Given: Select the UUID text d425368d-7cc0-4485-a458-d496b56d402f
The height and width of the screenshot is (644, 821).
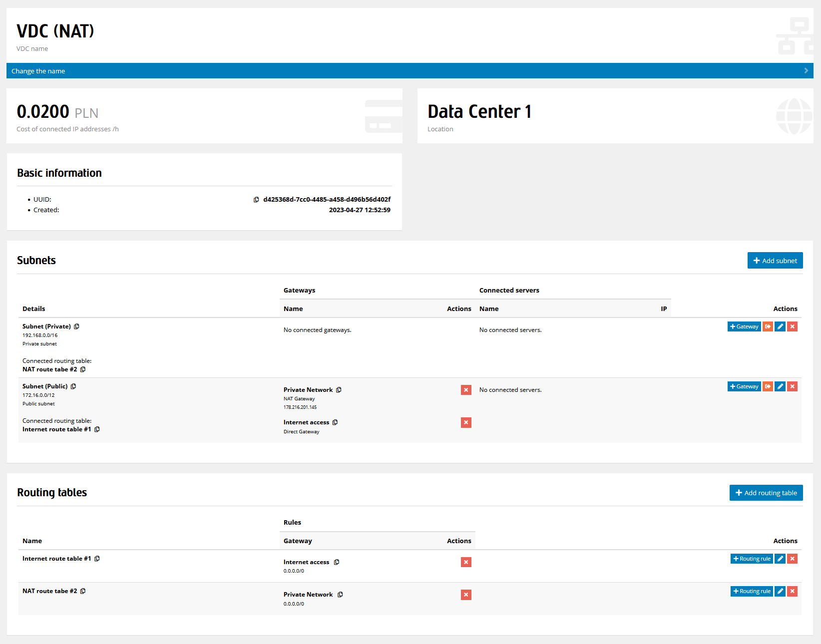Looking at the screenshot, I should point(327,200).
